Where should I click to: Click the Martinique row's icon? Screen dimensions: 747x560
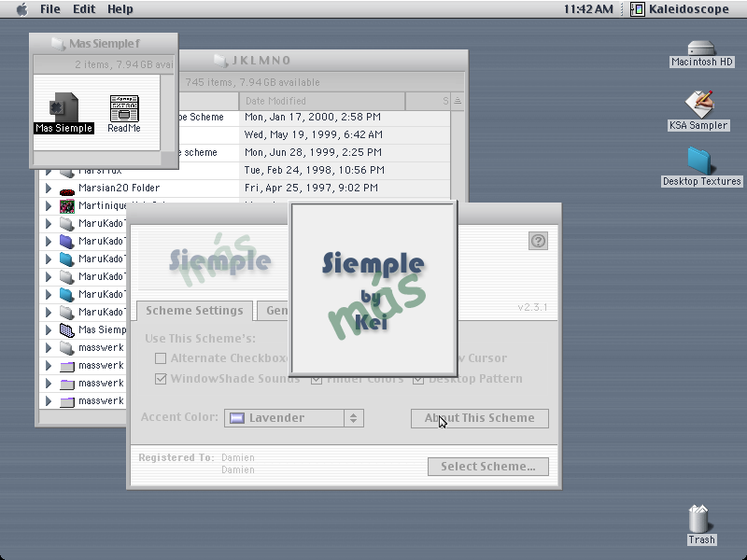tap(67, 206)
